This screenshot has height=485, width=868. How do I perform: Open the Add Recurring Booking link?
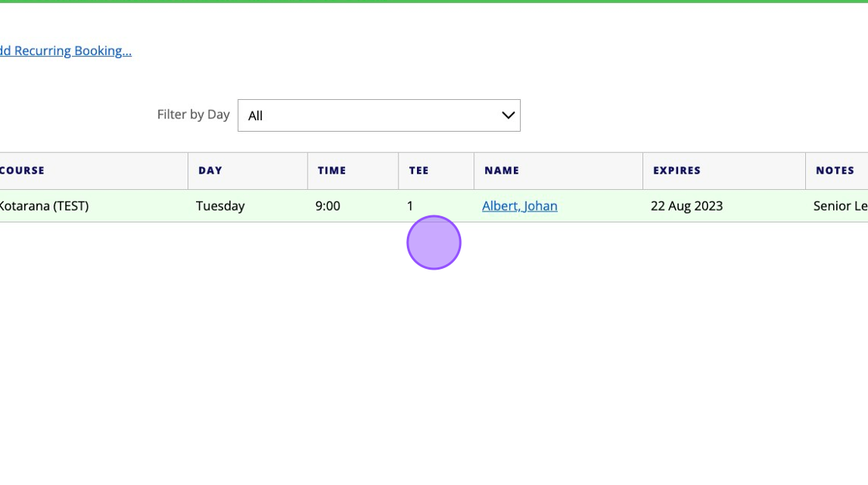click(66, 51)
